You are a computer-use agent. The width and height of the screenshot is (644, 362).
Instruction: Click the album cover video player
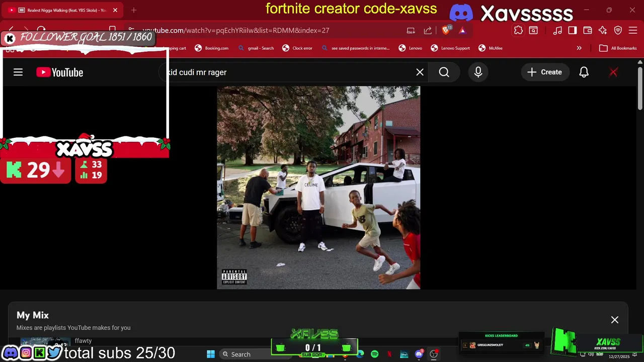tap(318, 188)
